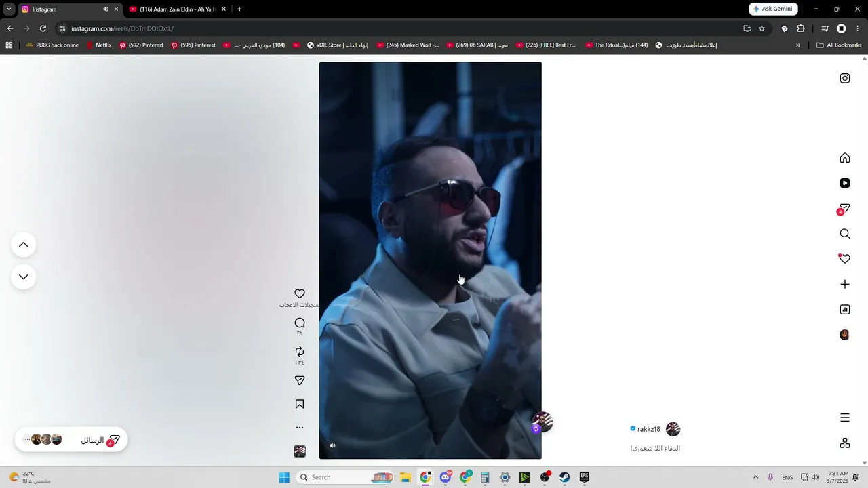Reload the current page
The height and width of the screenshot is (488, 868).
coord(43,28)
